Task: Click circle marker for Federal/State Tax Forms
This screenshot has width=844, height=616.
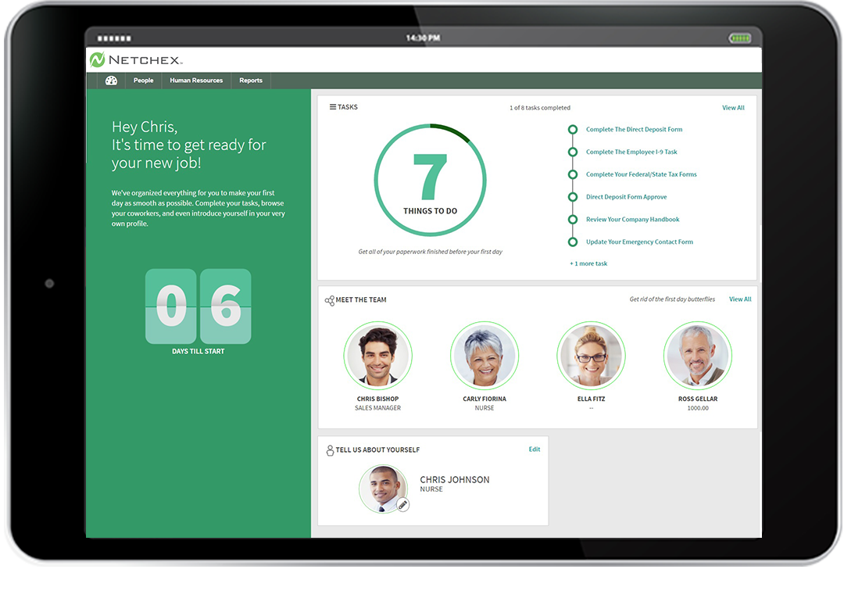Action: 573,174
